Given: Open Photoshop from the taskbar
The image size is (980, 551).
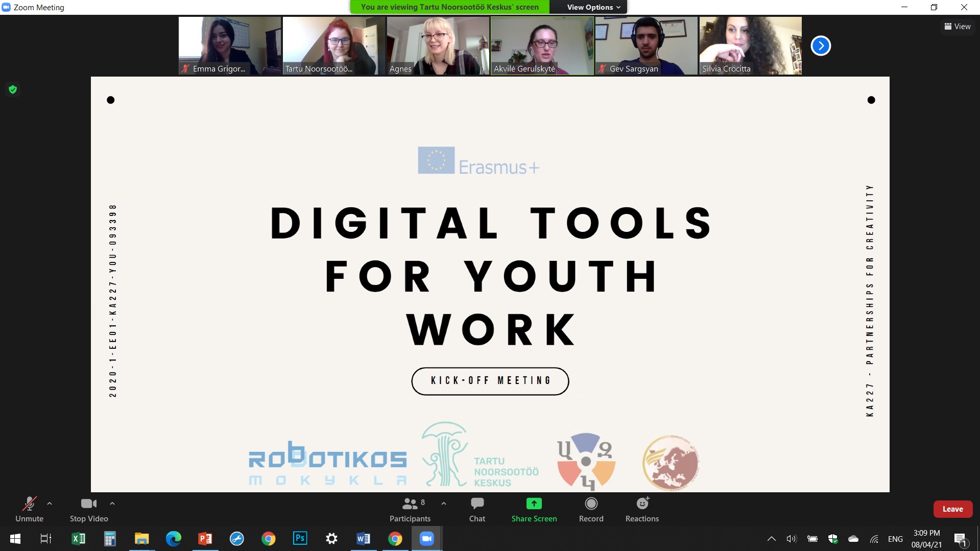Looking at the screenshot, I should tap(300, 538).
